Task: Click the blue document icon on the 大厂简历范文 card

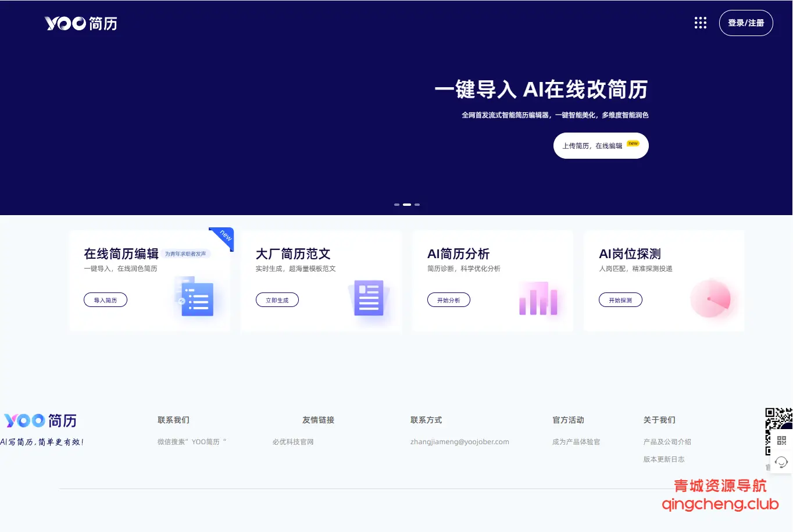Action: (369, 298)
